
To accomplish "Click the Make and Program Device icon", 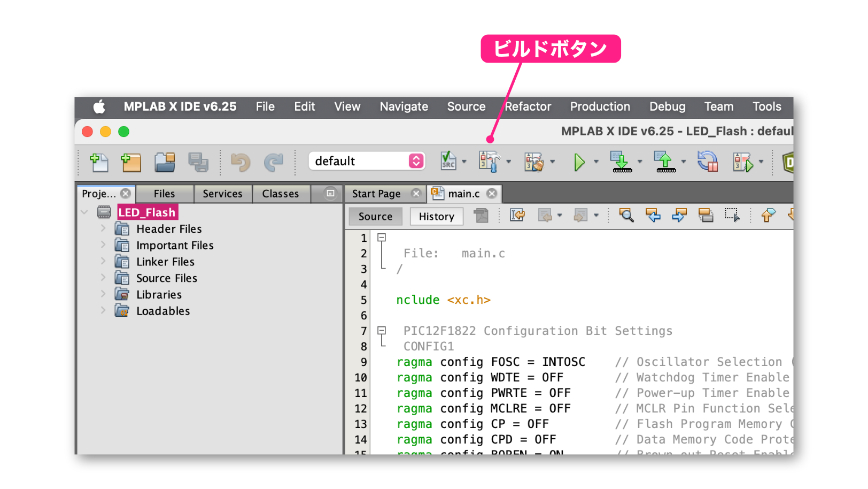I will 621,162.
